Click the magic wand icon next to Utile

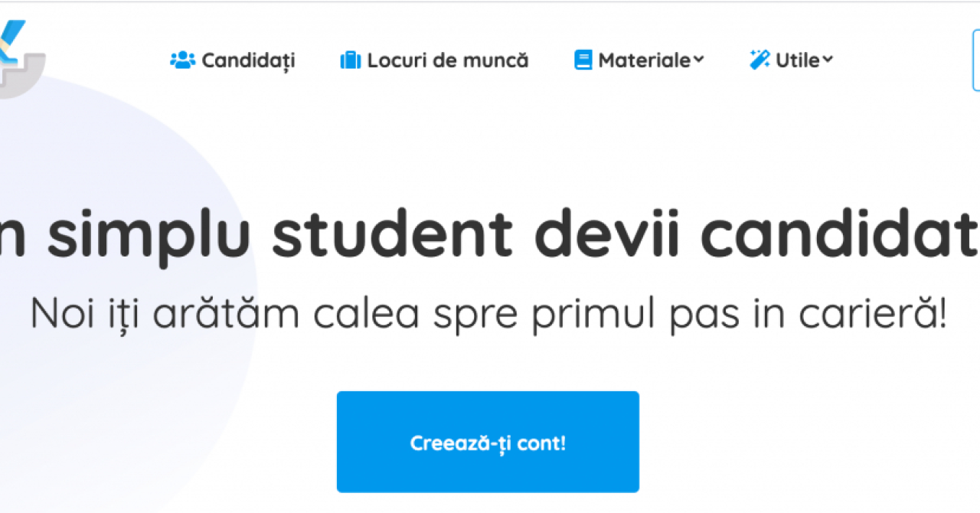point(759,58)
